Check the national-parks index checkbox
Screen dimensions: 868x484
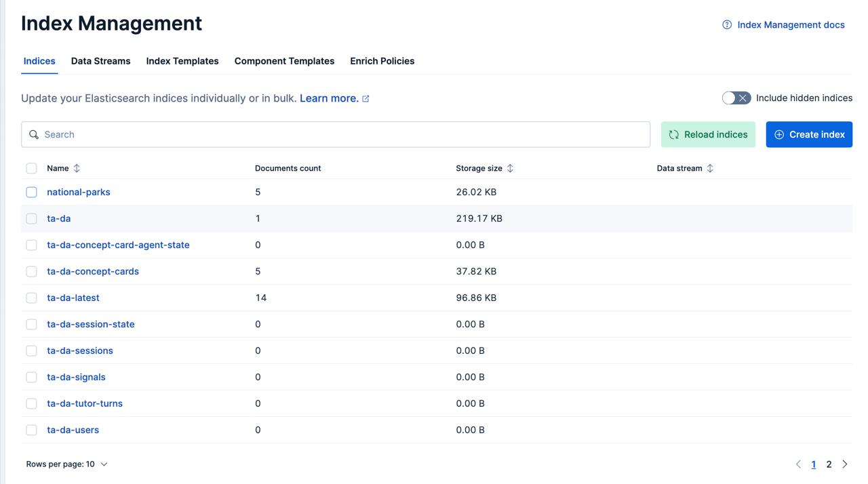(x=32, y=193)
